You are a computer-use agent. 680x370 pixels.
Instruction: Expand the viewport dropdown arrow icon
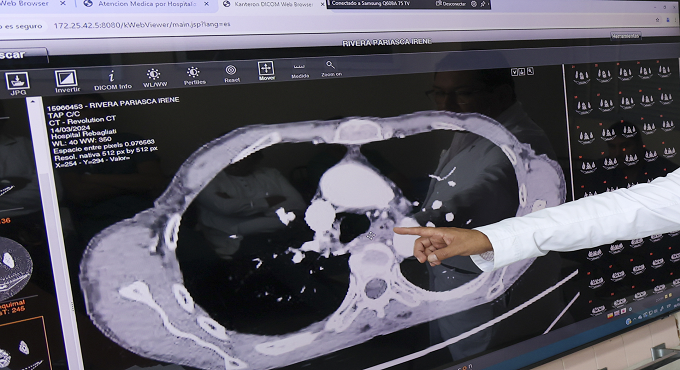point(514,72)
